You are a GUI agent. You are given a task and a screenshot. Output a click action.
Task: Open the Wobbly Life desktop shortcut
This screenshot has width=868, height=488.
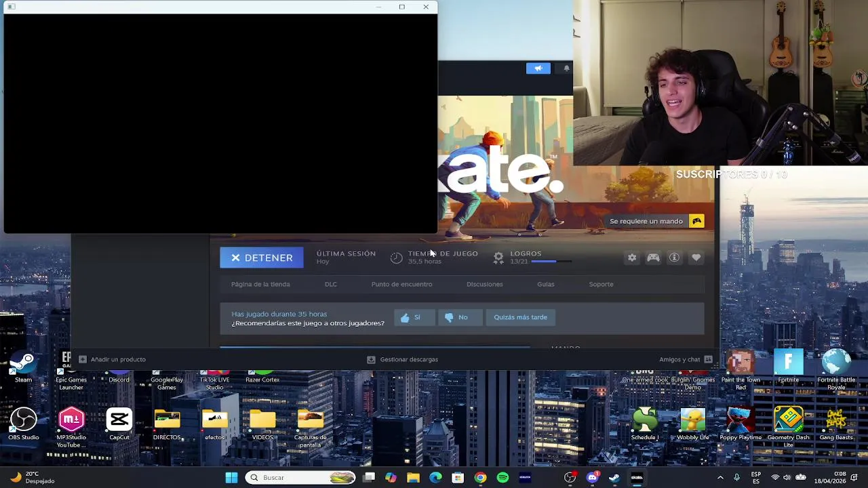tap(692, 424)
